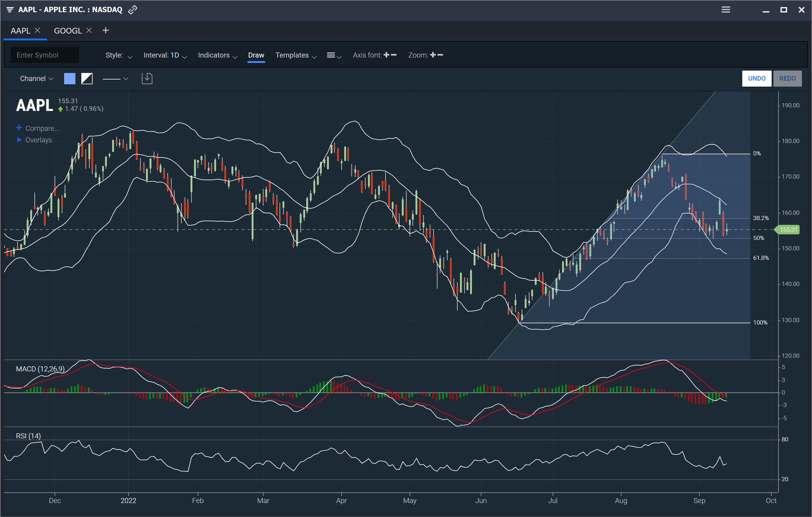
Task: Open the Indicators dropdown
Action: pyautogui.click(x=218, y=55)
